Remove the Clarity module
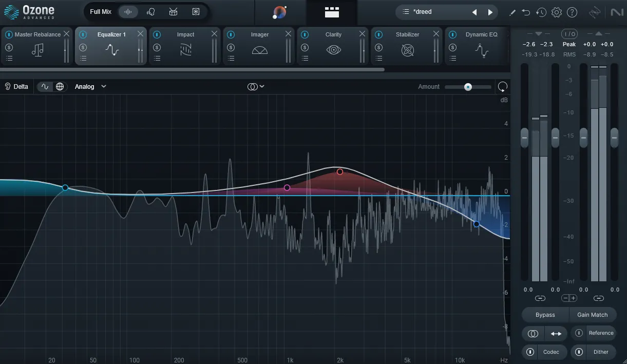Viewport: 627px width, 364px height. 363,34
